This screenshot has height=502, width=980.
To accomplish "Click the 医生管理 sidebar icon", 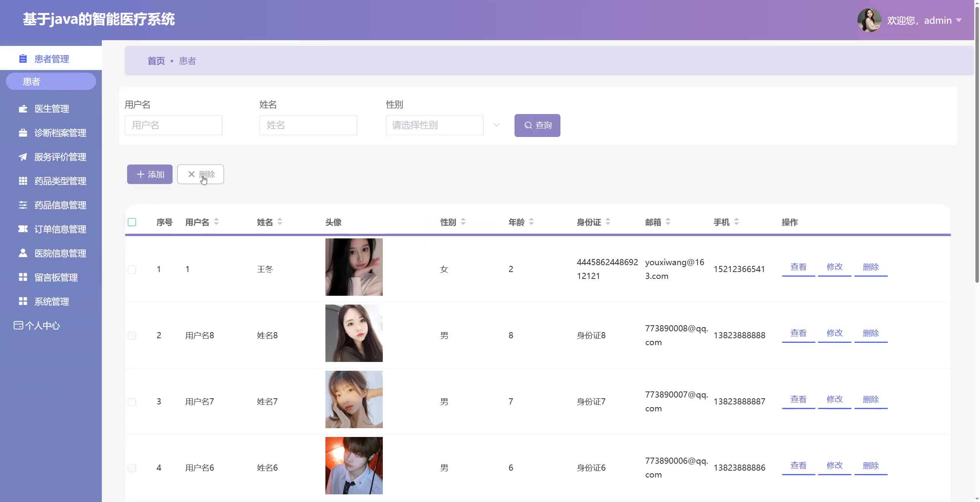I will coord(23,109).
